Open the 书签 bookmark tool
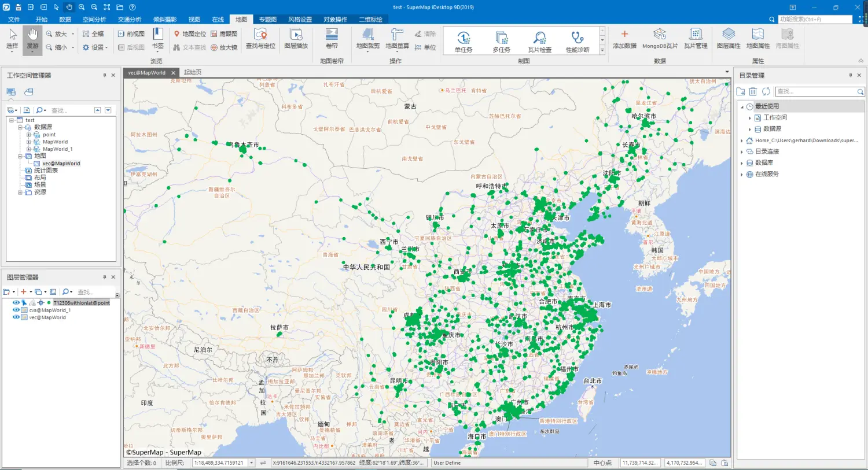868x470 pixels. point(157,39)
